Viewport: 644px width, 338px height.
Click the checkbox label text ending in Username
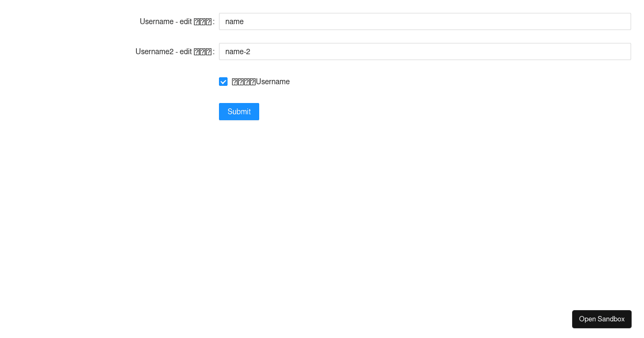click(261, 82)
